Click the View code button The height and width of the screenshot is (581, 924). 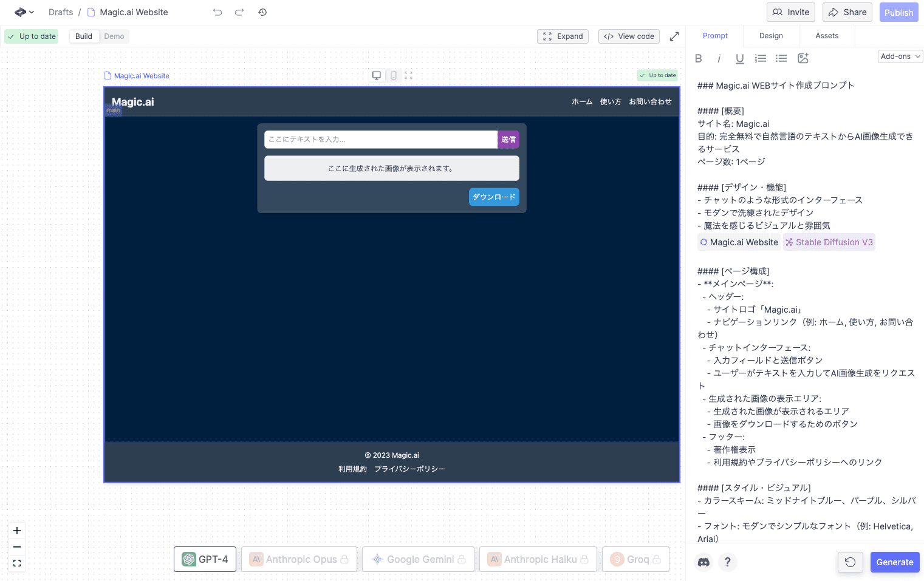click(x=629, y=36)
